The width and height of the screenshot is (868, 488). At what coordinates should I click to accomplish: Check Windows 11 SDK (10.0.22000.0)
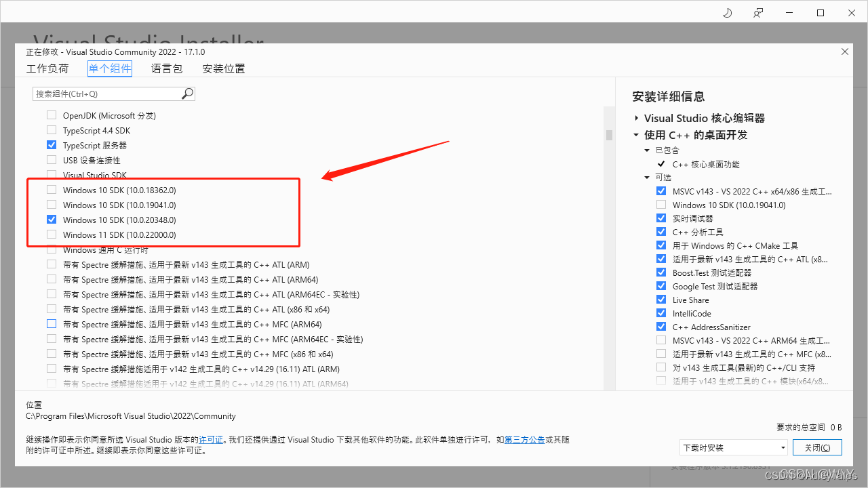point(52,235)
